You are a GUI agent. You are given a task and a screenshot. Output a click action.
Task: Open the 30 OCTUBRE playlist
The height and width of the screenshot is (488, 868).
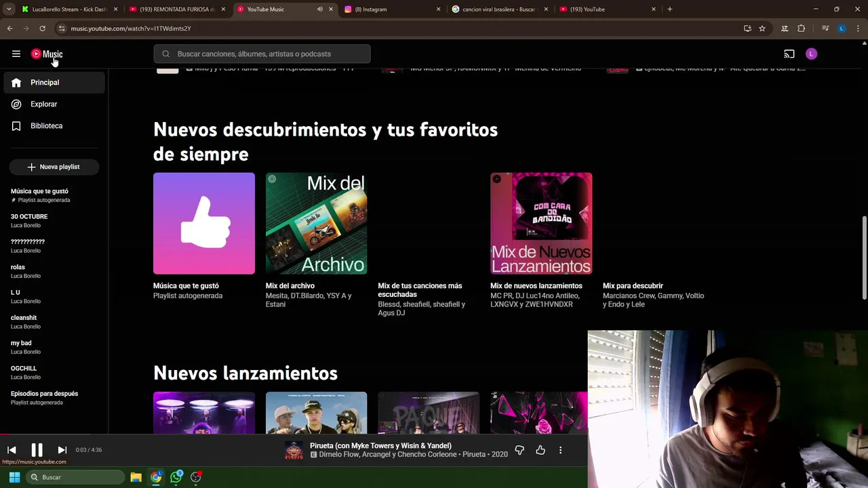54,220
